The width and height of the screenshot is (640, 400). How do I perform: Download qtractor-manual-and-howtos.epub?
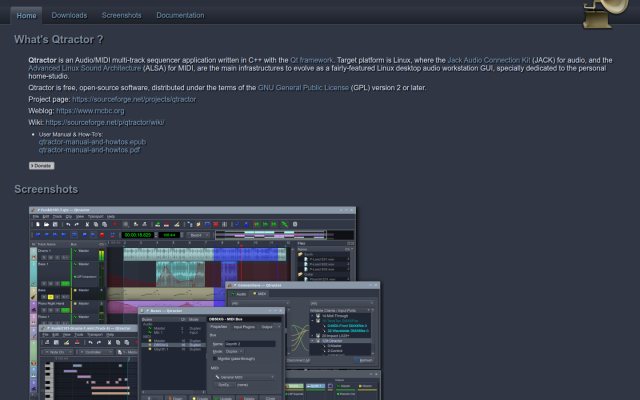pyautogui.click(x=92, y=142)
